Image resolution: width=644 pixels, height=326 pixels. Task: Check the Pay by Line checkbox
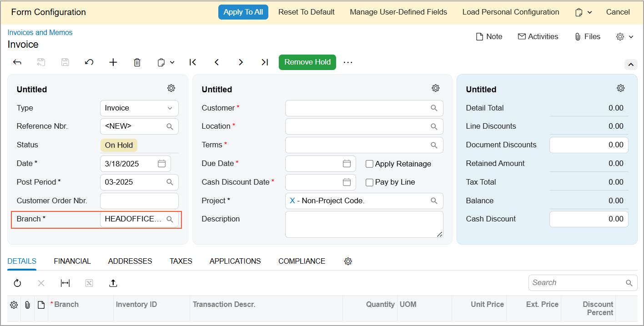(370, 182)
